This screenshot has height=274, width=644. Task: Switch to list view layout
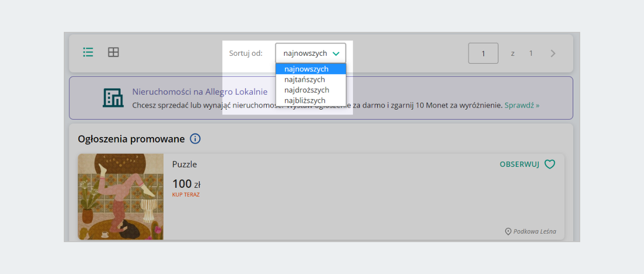[x=88, y=52]
